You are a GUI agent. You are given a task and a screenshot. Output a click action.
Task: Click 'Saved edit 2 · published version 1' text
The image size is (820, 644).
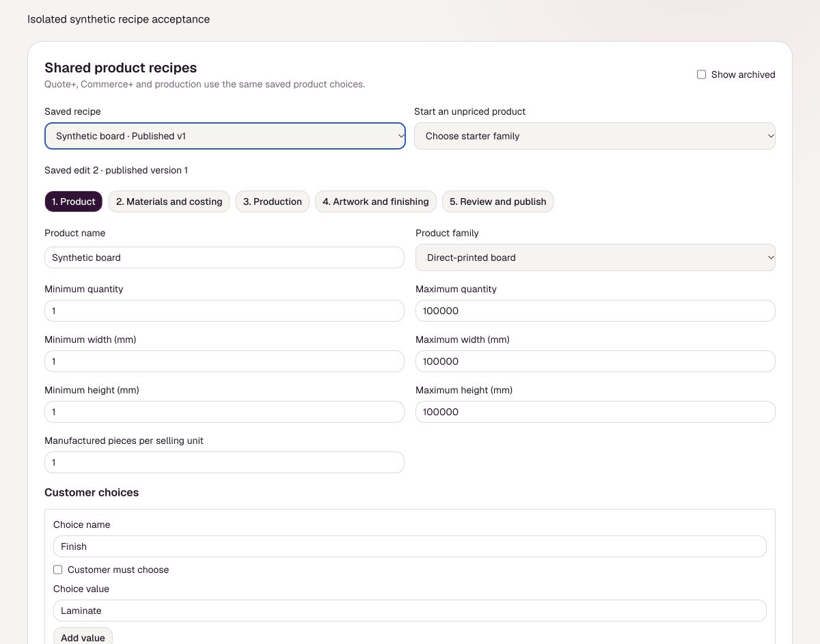click(x=116, y=170)
